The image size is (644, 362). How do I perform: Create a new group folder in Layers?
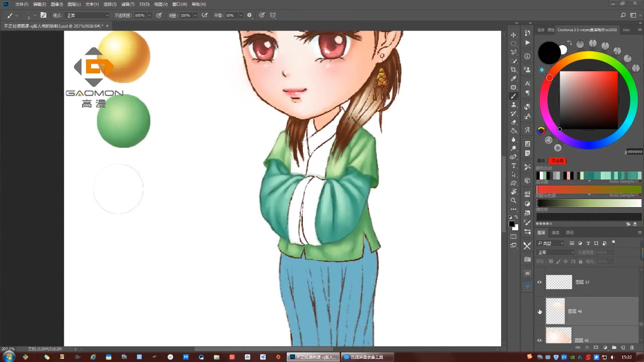(614, 347)
